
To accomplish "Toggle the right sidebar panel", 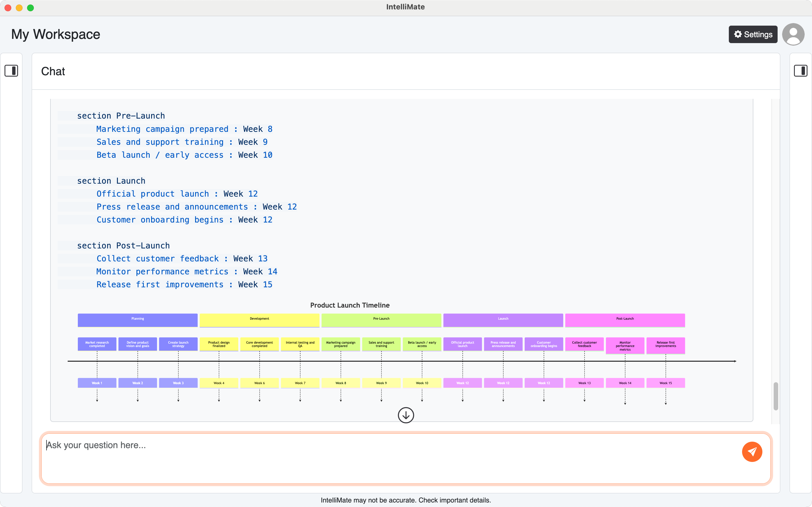I will [x=800, y=71].
